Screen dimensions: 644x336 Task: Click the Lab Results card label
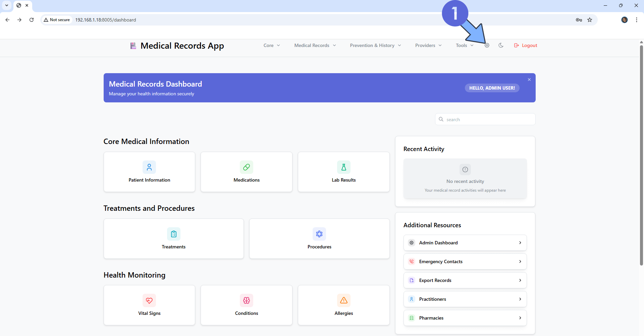344,180
